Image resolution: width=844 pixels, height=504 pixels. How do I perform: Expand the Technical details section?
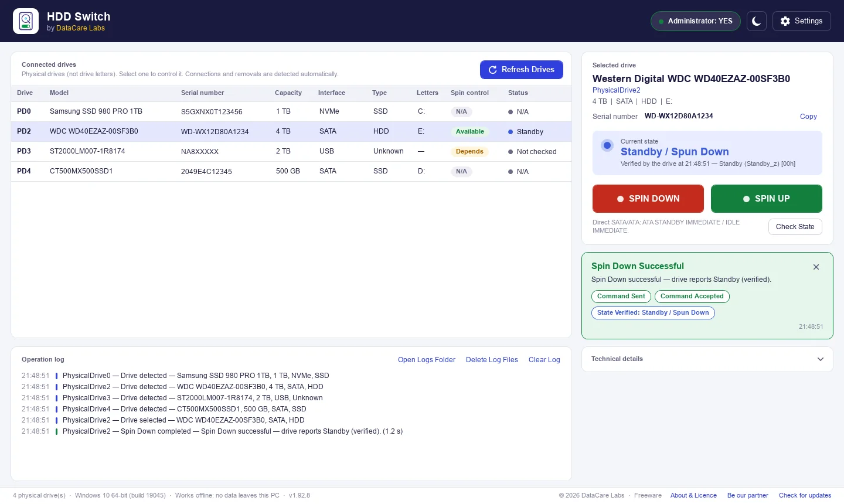click(x=707, y=359)
